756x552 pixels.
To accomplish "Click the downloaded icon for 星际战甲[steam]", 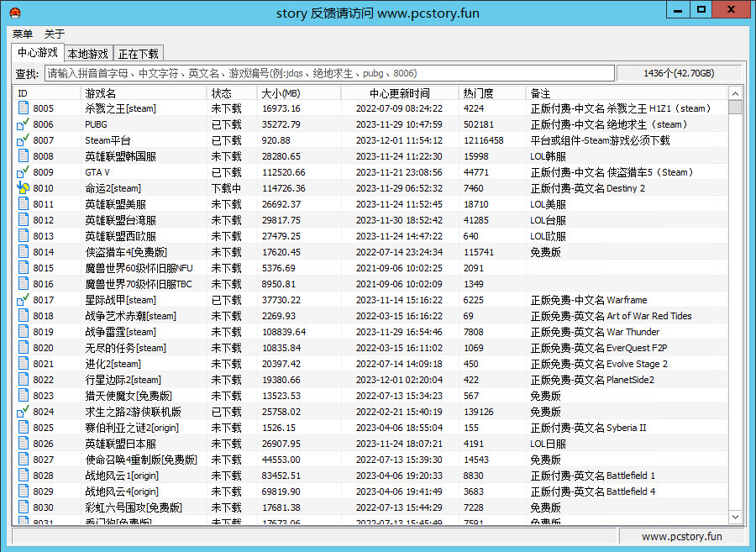I will (24, 299).
